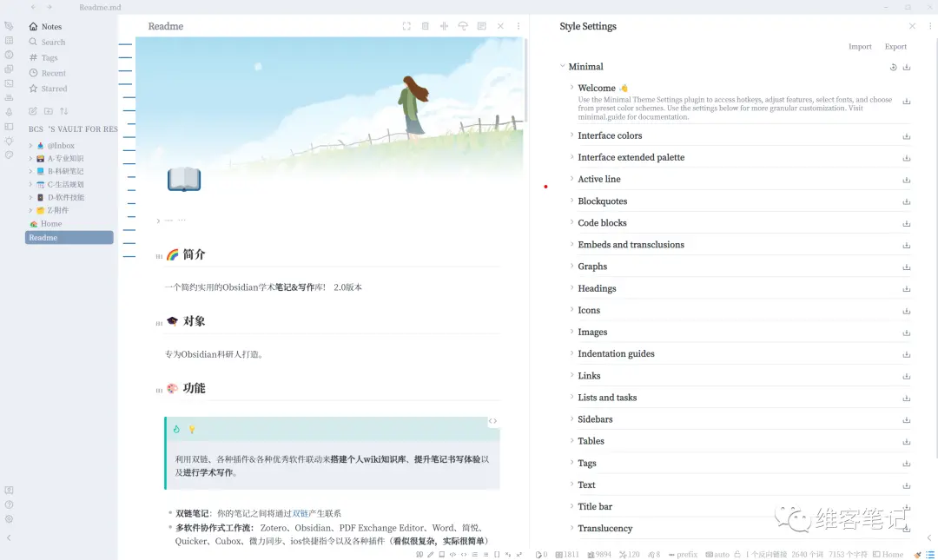
Task: Expand the collapsed frontmatter chevron
Action: click(x=158, y=221)
